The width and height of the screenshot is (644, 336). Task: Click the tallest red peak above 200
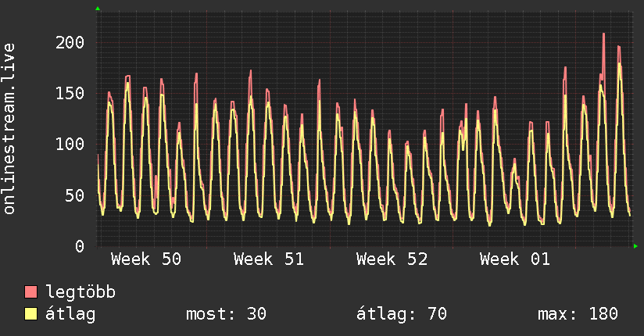point(603,35)
